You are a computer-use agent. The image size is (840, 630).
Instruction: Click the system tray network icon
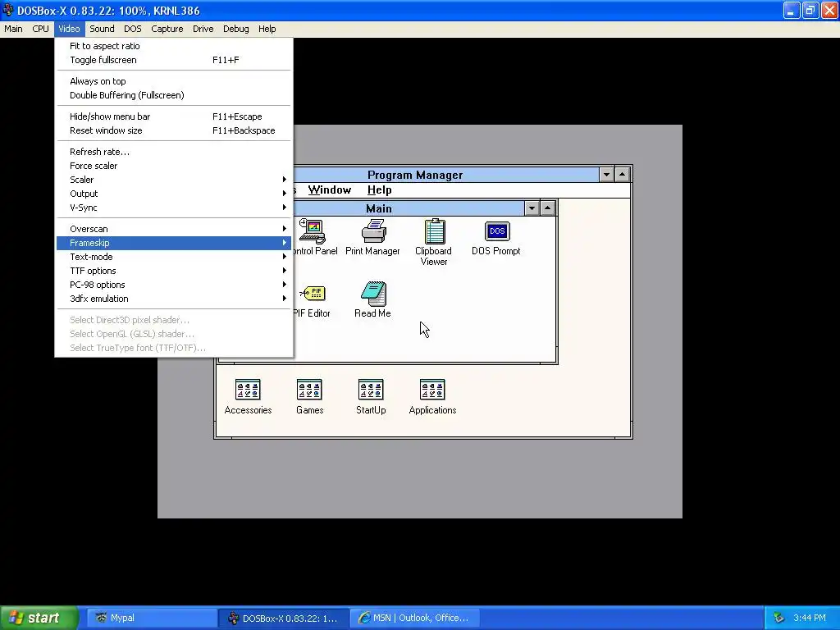point(779,618)
